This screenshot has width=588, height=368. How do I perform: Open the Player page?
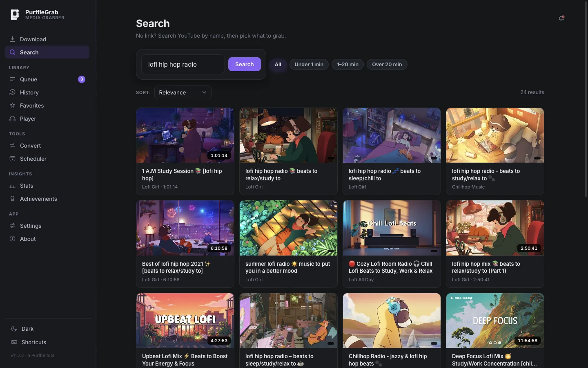point(47,119)
